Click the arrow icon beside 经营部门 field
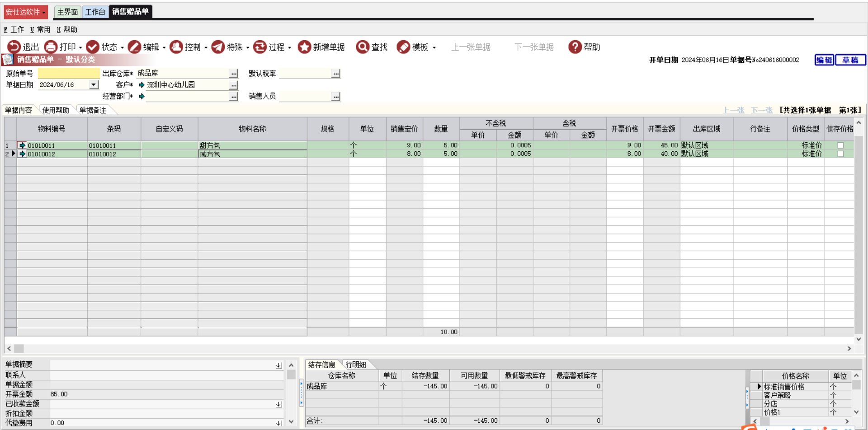 pos(142,96)
